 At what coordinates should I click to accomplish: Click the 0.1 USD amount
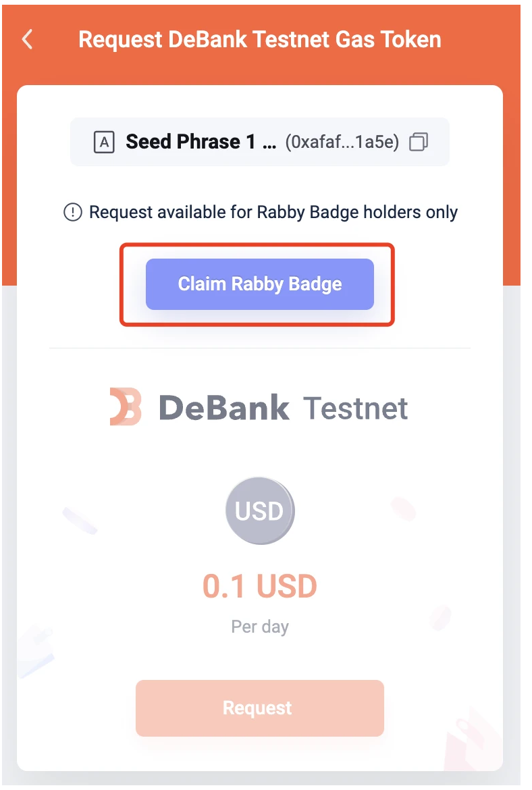point(260,587)
